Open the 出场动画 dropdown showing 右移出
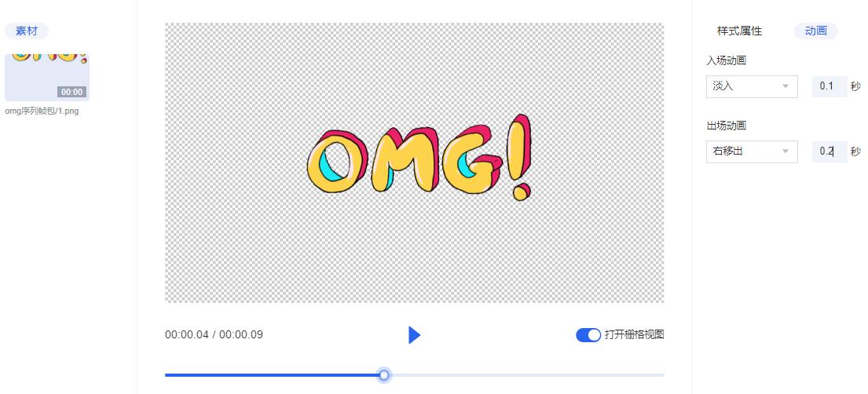 click(752, 151)
